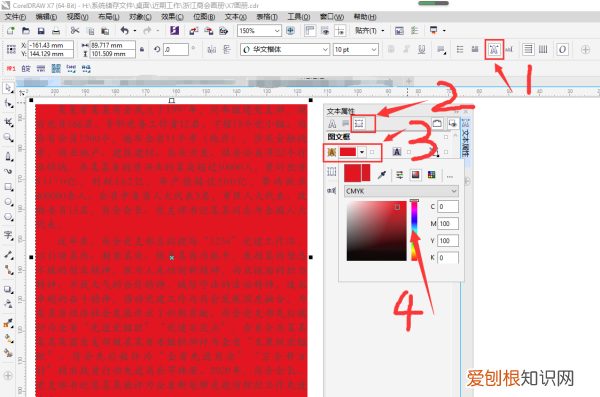Click the Print icon
Viewport: 600px width, 397px height.
56,31
